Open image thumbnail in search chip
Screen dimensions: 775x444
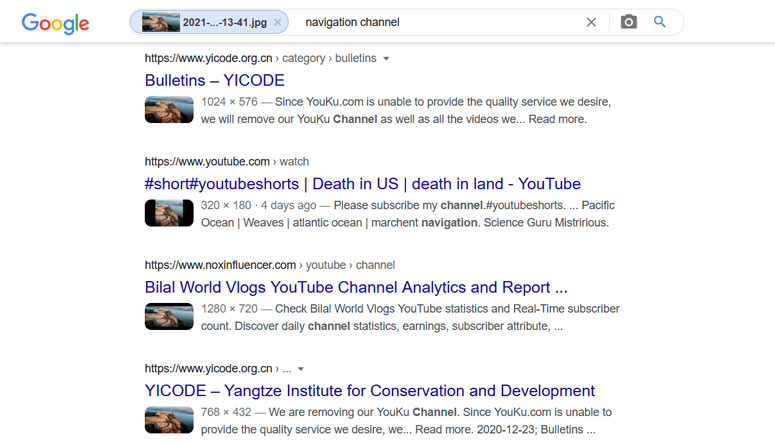click(161, 22)
